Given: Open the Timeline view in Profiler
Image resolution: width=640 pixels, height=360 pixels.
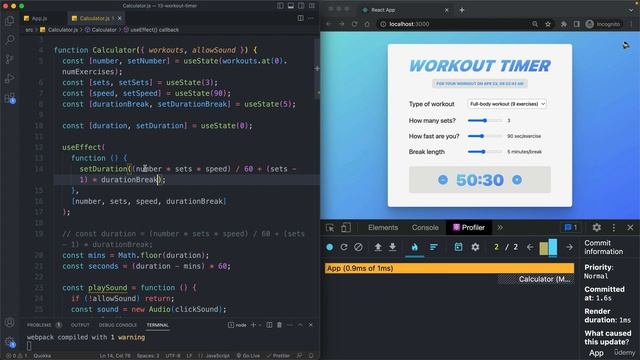Looking at the screenshot, I should point(458,247).
